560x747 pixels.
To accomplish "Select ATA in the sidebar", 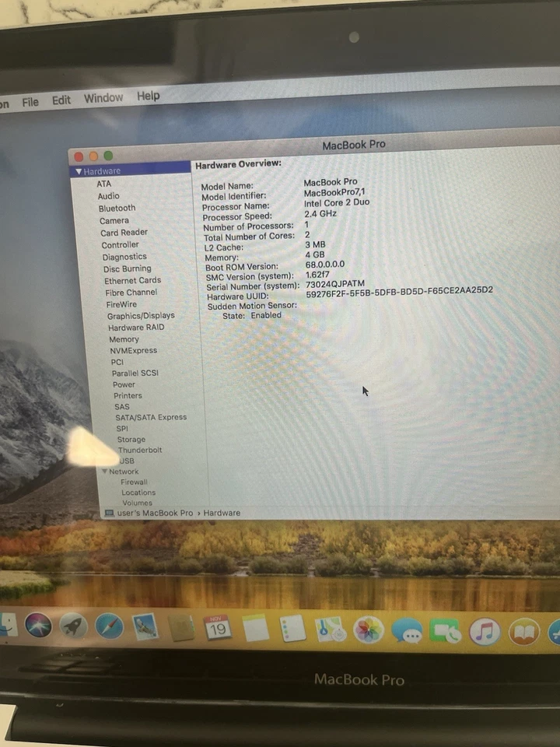I will click(103, 184).
